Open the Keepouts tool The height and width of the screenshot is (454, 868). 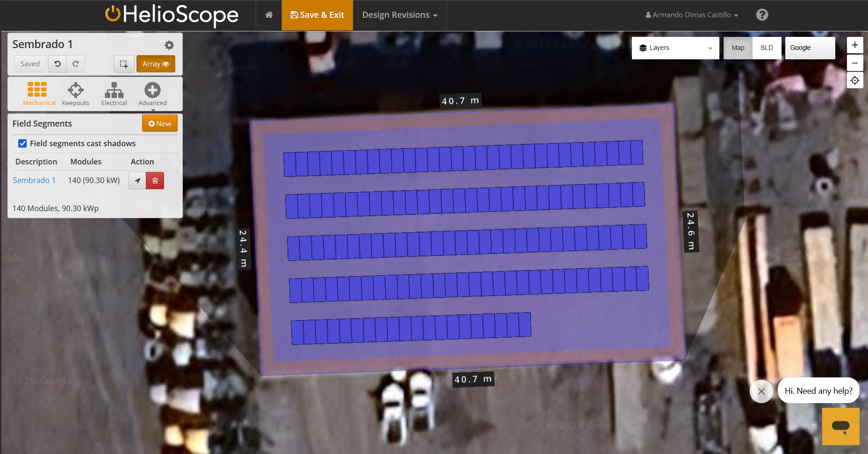click(75, 94)
